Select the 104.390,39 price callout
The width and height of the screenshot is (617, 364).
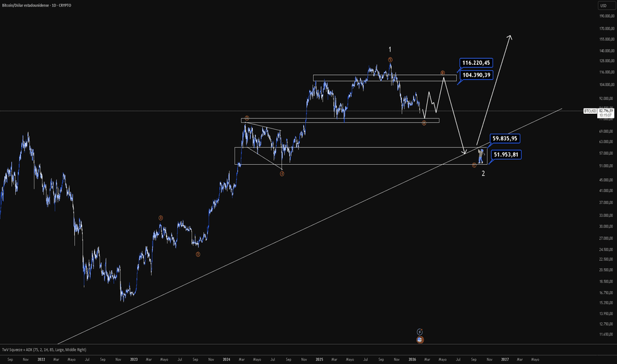(476, 75)
